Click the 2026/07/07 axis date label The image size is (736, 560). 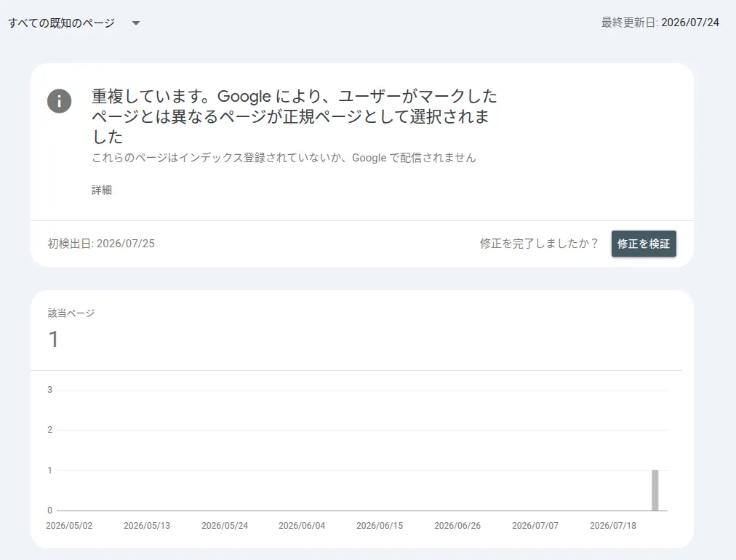(x=535, y=526)
